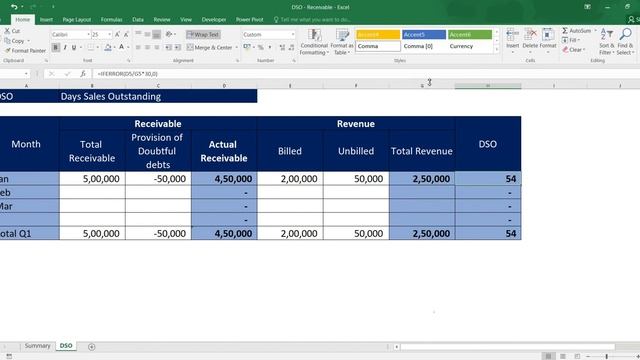Screen dimensions: 640x360
Task: Toggle Underline formatting
Action: click(74, 48)
